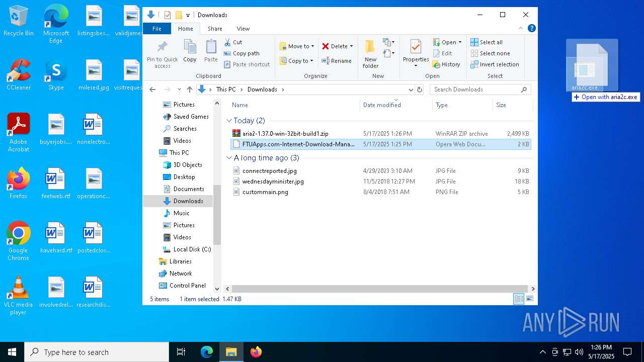Screen dimensions: 644x362
Task: Minimize the ribbon chevron
Action: click(521, 29)
